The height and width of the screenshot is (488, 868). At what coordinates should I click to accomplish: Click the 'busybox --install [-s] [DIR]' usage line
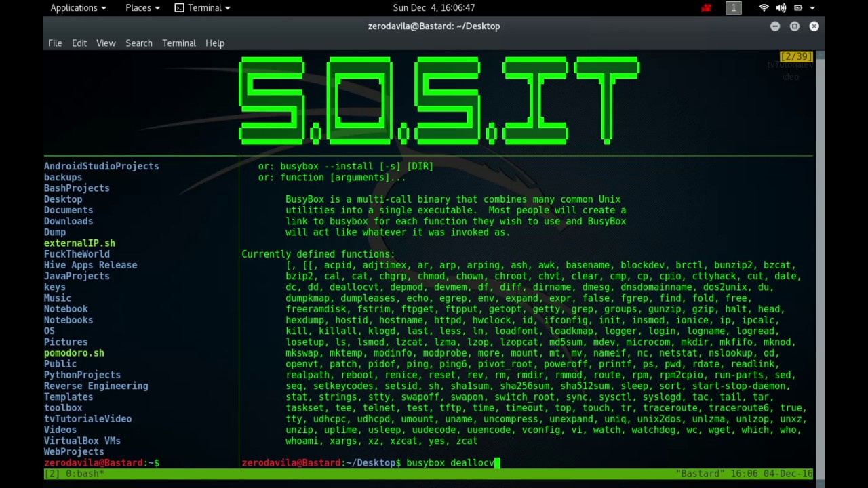(357, 166)
